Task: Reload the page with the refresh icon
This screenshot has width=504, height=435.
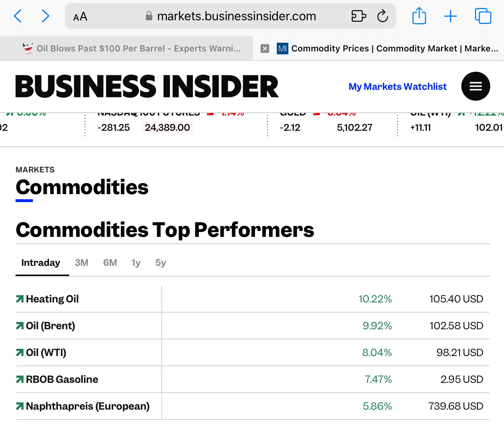Action: pos(382,16)
